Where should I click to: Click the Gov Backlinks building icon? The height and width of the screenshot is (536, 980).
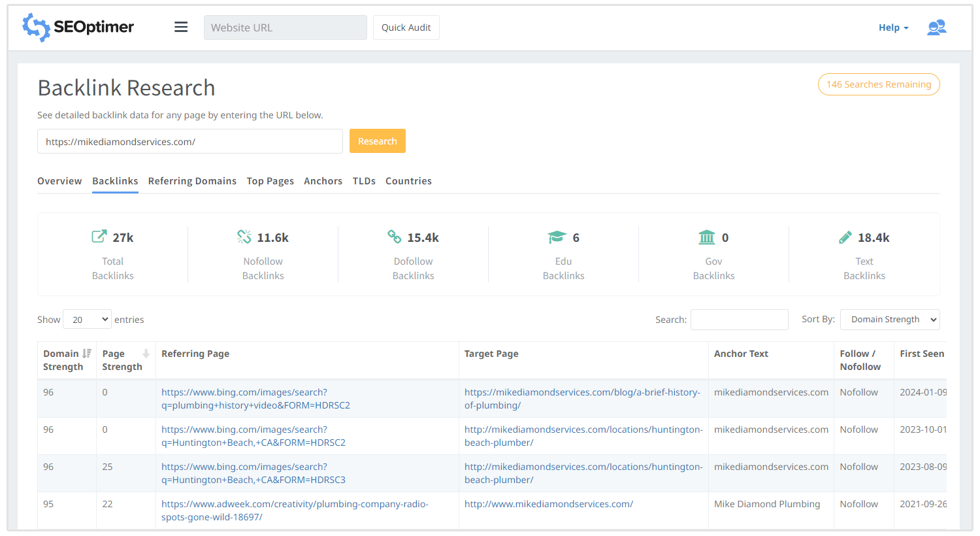[707, 237]
